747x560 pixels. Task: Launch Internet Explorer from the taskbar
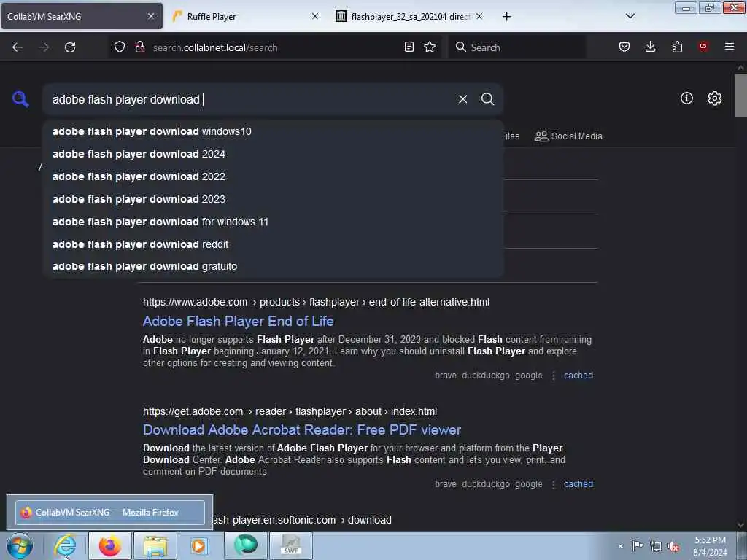pos(65,545)
